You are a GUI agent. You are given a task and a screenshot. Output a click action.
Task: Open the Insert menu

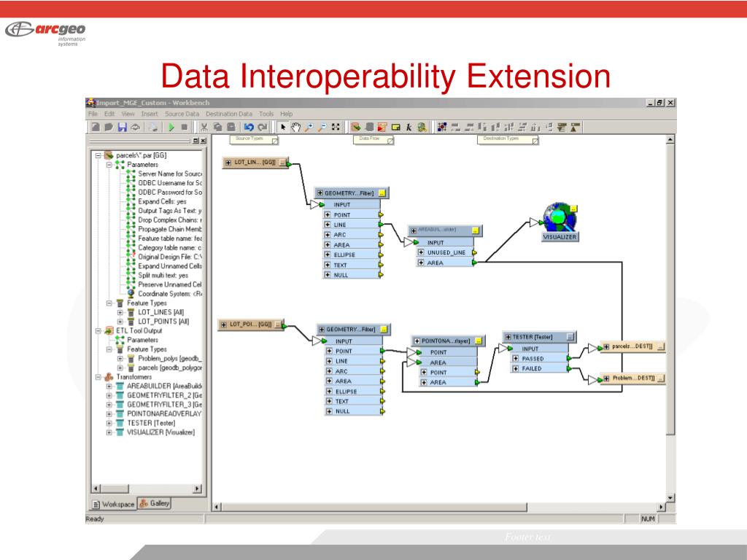[x=149, y=114]
